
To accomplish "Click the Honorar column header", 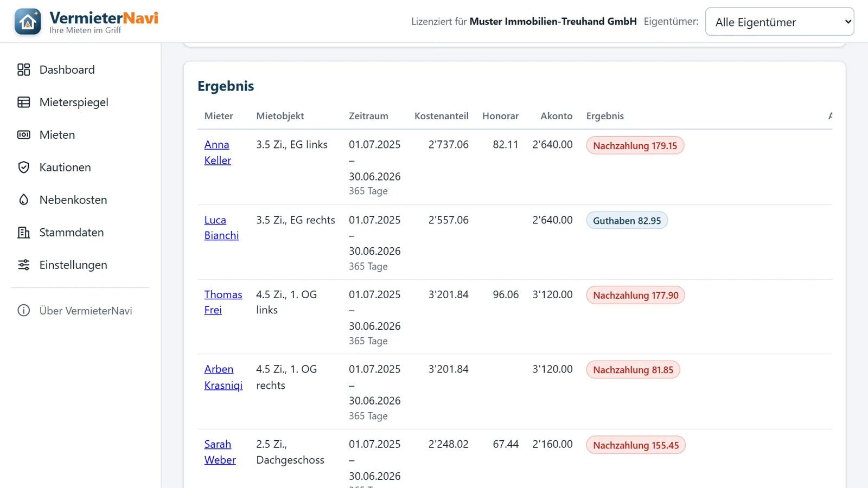I will point(500,116).
